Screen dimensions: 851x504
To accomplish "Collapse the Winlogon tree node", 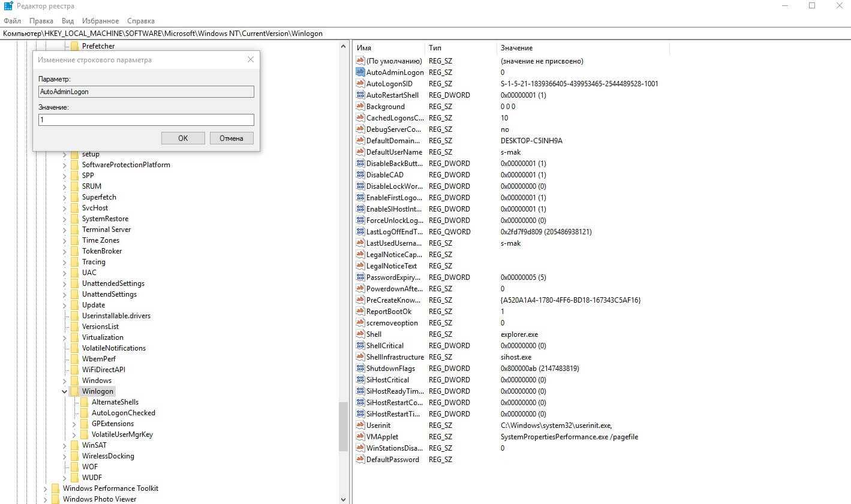I will click(x=64, y=391).
